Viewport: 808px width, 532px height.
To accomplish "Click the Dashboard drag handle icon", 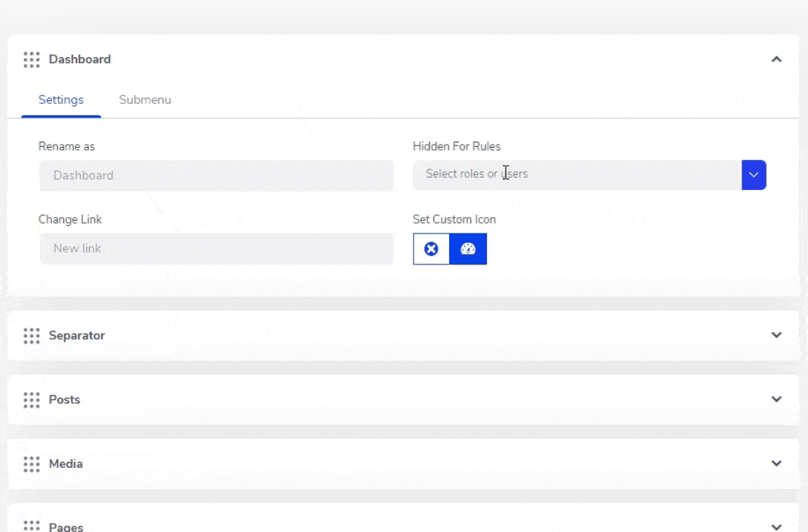I will click(32, 60).
